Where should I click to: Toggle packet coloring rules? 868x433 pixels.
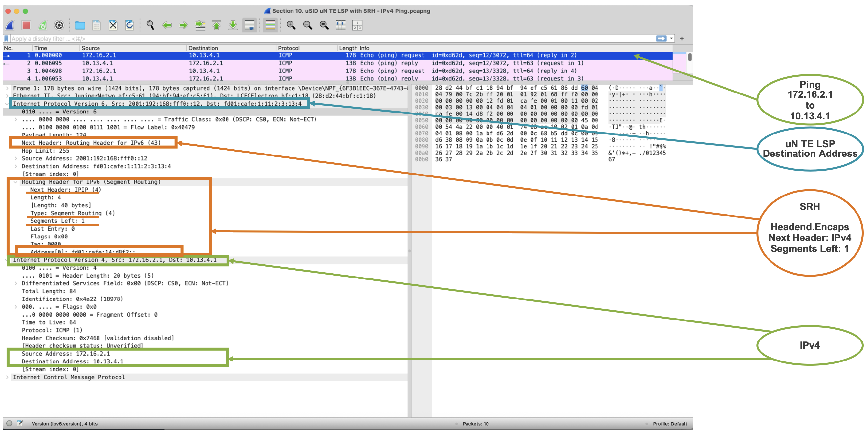tap(270, 25)
